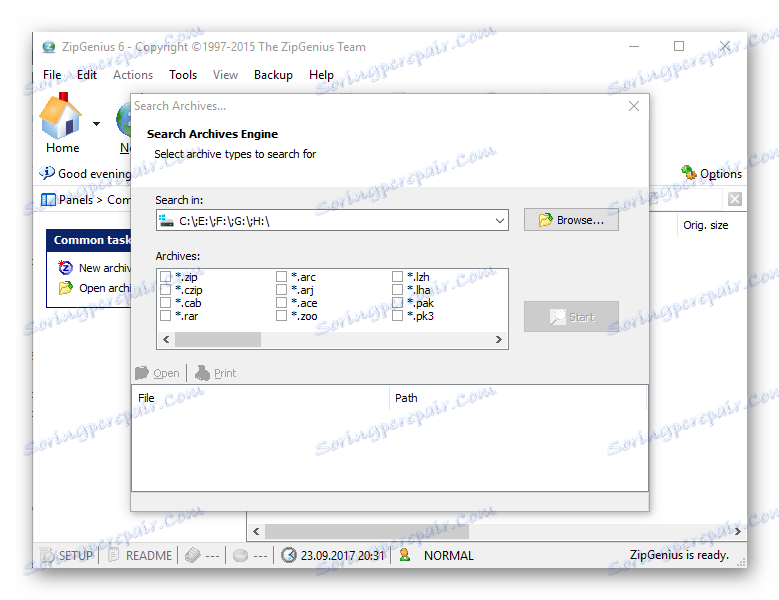
Task: Click the Open archive folder icon
Action: [65, 288]
